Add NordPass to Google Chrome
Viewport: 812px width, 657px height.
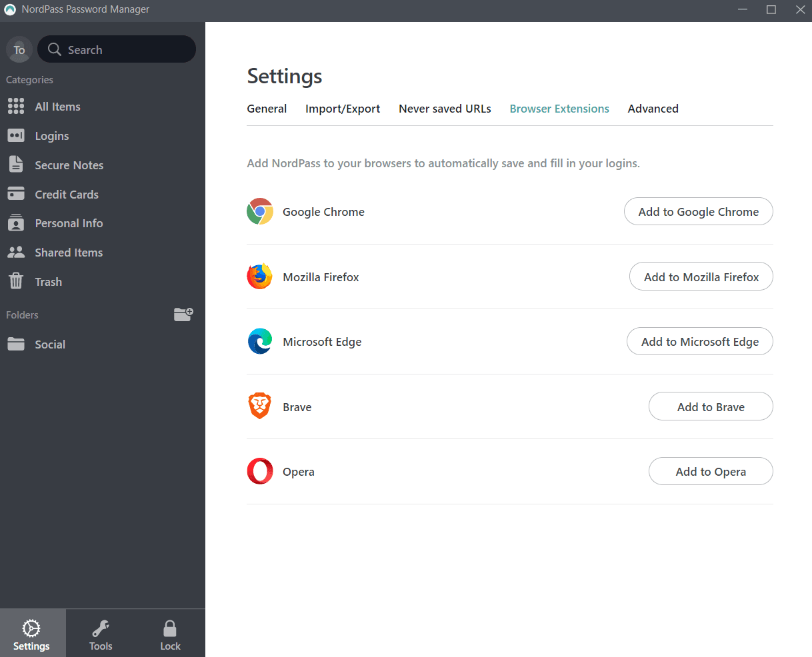pos(698,211)
